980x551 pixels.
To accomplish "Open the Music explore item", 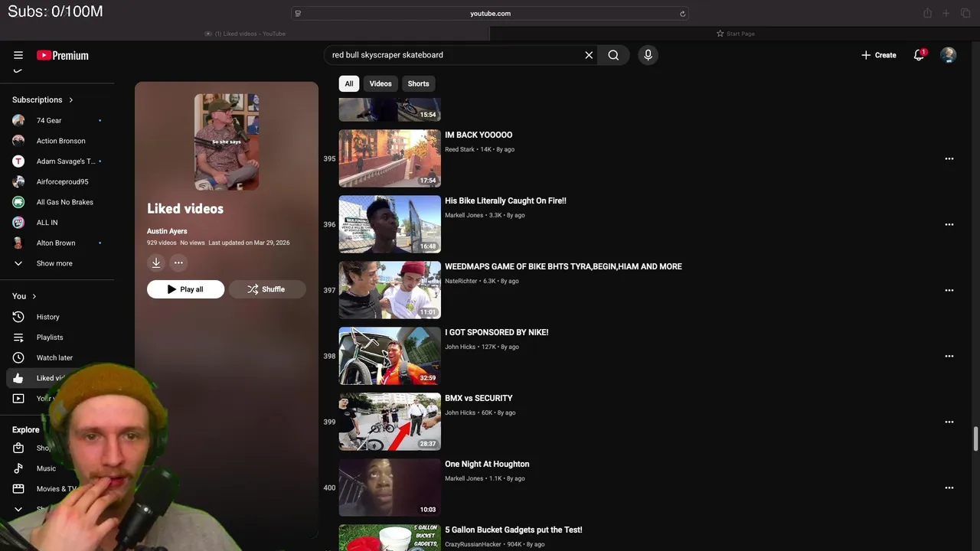I will [x=46, y=468].
